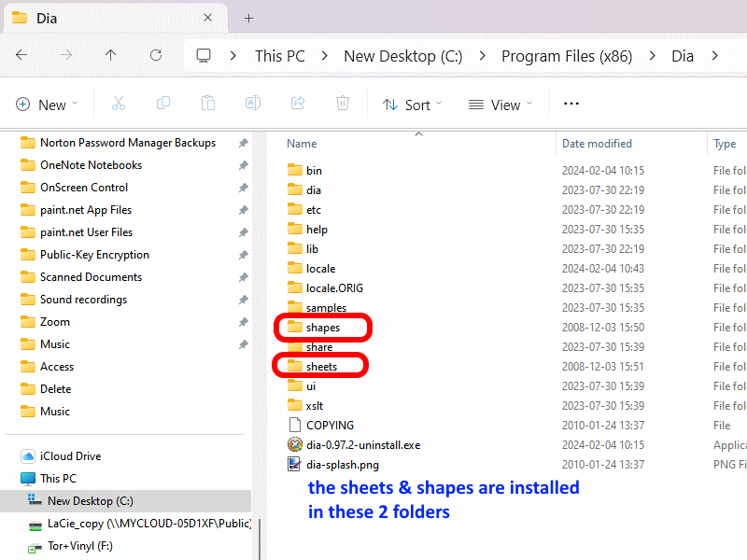Select This PC in navigation pane
747x560 pixels.
coord(49,478)
